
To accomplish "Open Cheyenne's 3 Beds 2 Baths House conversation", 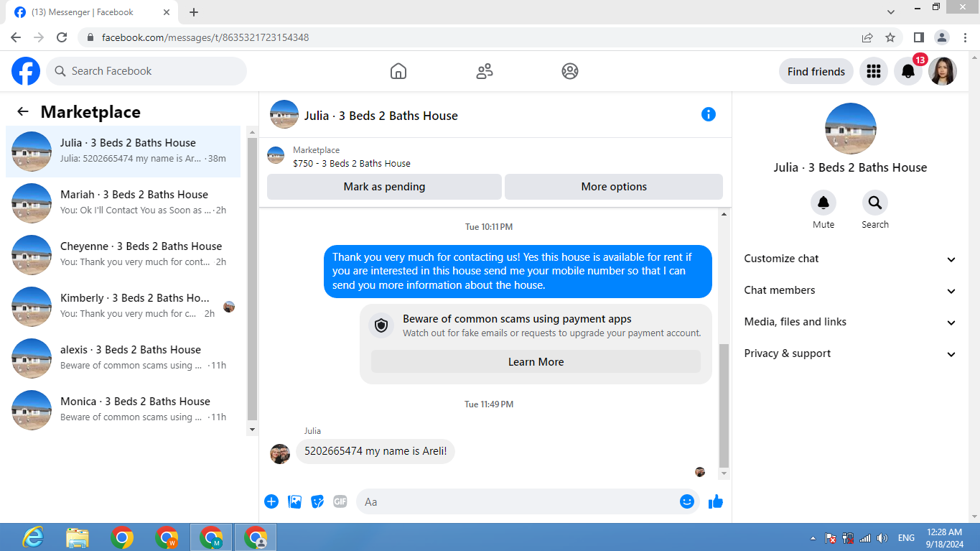I will tap(123, 255).
